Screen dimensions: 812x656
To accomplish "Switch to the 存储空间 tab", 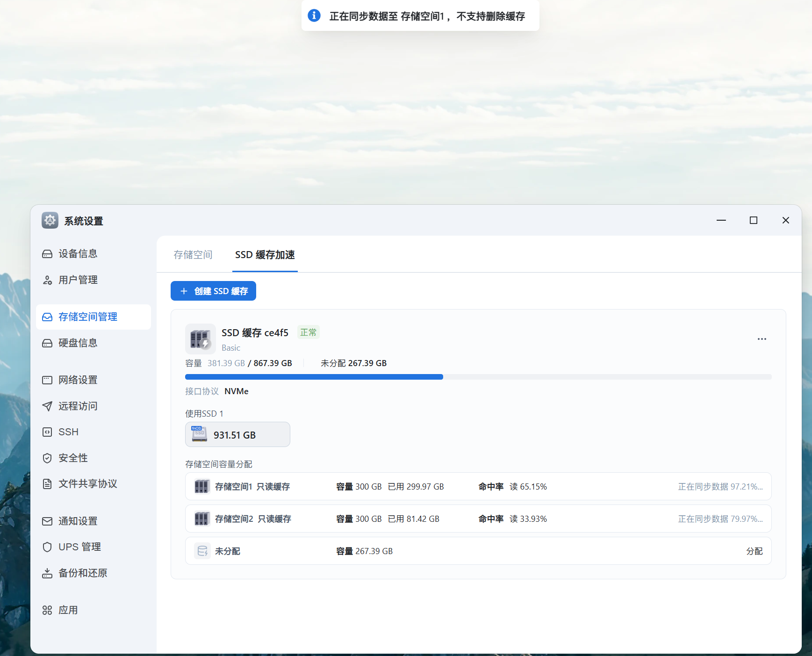I will [x=193, y=255].
